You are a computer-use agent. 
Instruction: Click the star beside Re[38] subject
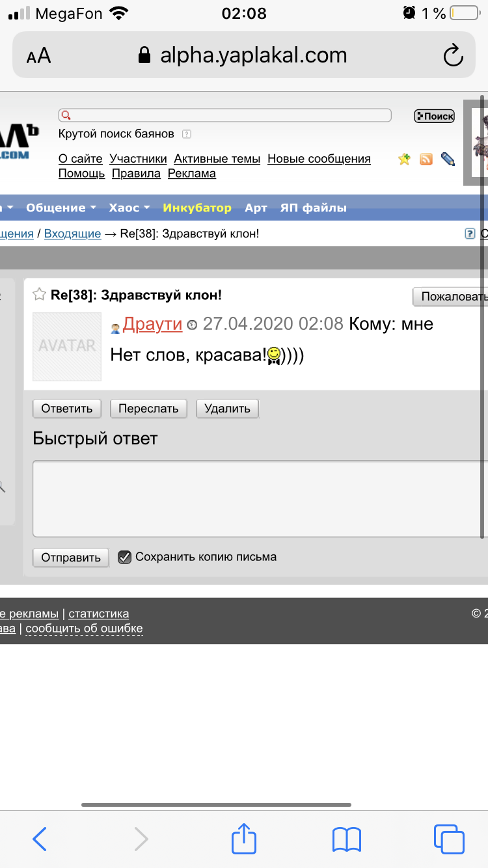pyautogui.click(x=39, y=294)
